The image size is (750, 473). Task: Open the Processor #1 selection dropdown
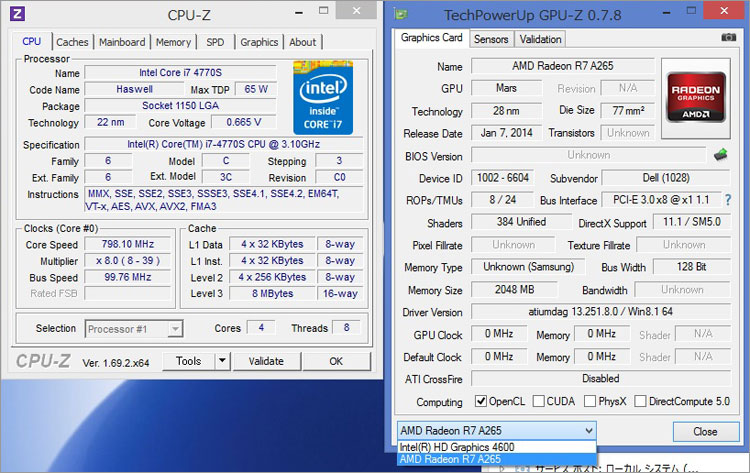click(134, 329)
